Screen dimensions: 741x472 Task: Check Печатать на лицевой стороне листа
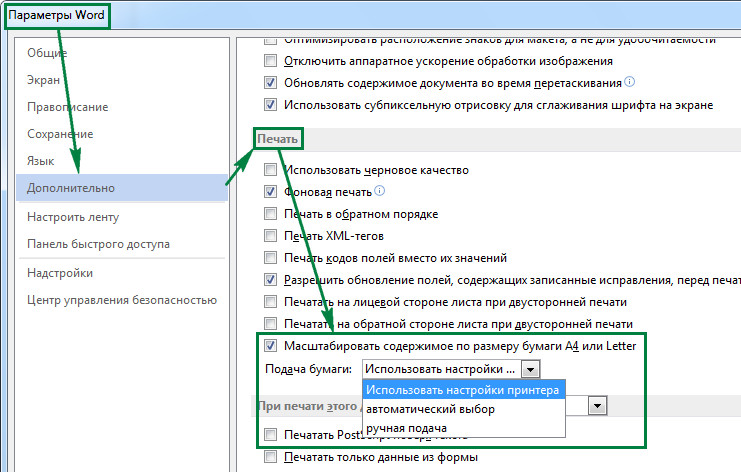click(x=270, y=301)
